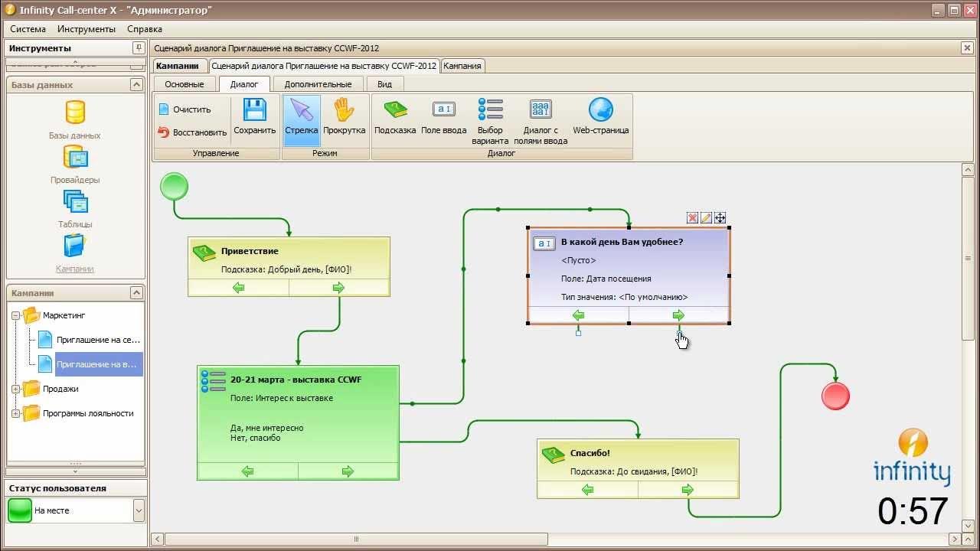
Task: Click the red end node circle
Action: point(835,396)
